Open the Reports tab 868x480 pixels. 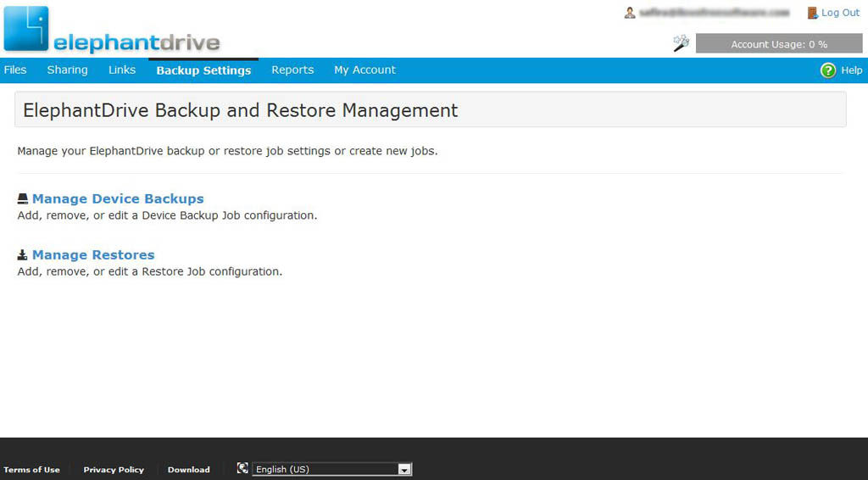pyautogui.click(x=292, y=70)
